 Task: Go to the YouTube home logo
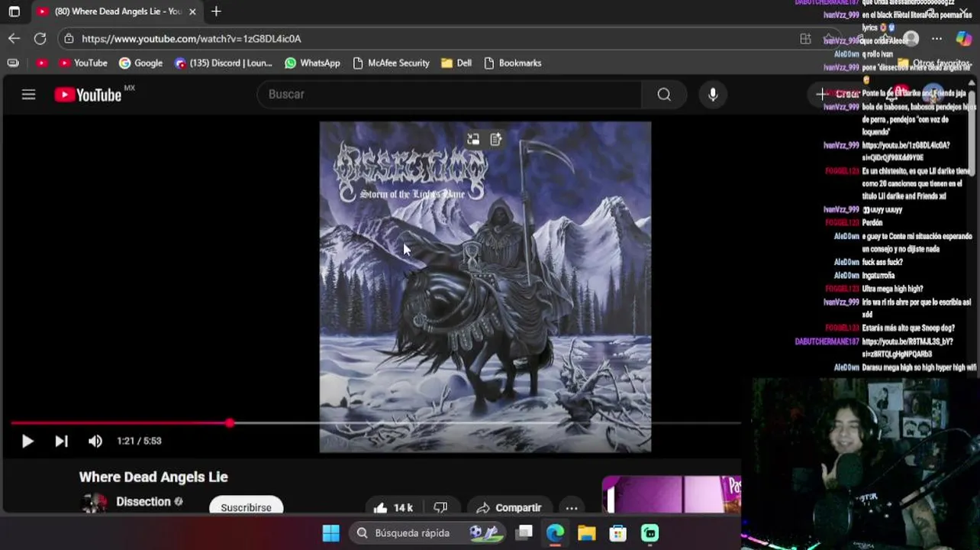coord(88,95)
